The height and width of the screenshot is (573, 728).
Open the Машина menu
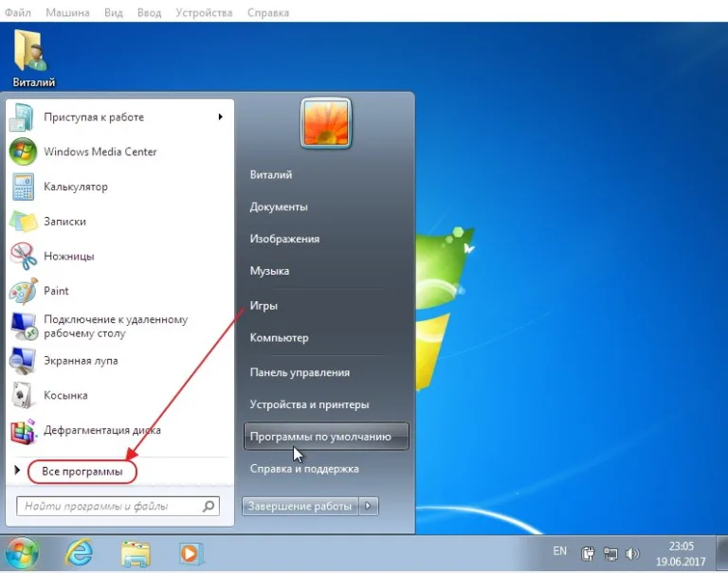tap(67, 12)
